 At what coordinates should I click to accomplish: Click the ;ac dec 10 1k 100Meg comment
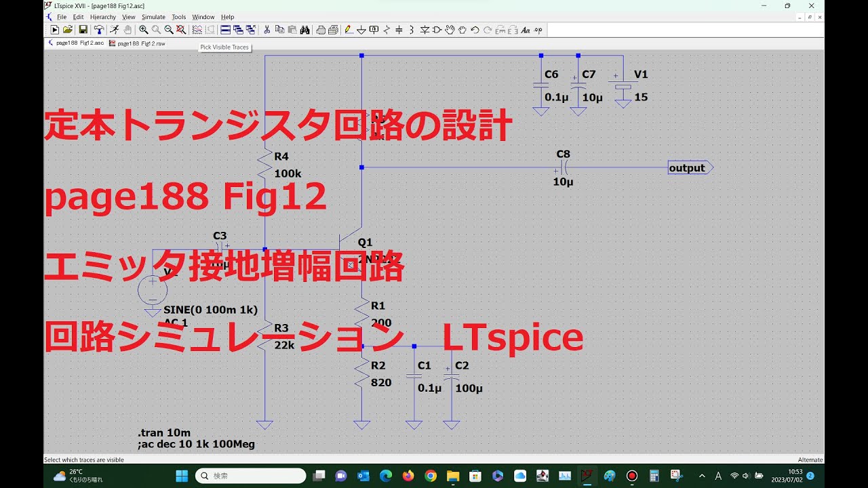196,445
